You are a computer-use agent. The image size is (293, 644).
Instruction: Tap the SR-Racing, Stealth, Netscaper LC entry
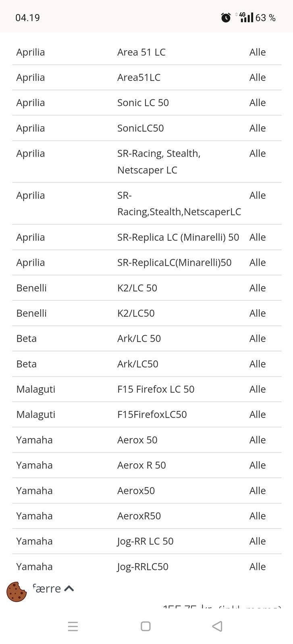click(159, 162)
